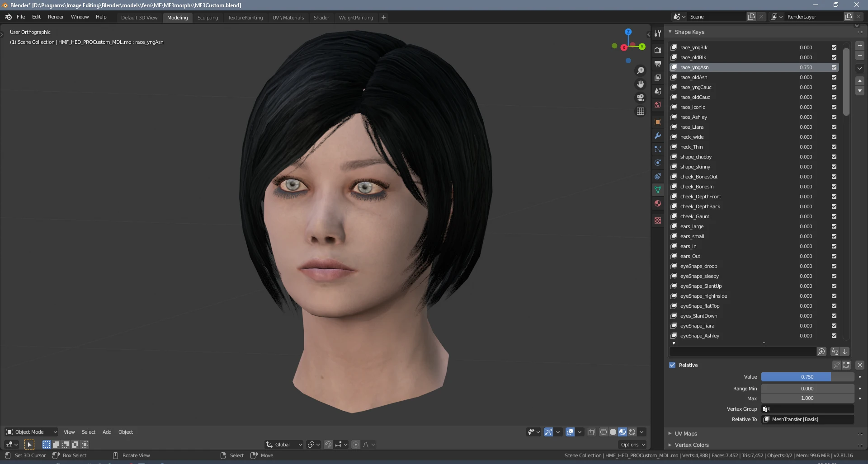Add a new shape key with plus button
Image resolution: width=868 pixels, height=464 pixels.
860,46
